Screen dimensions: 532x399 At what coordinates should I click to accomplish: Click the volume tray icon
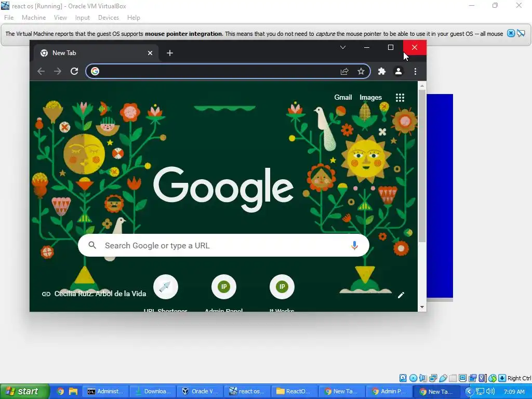click(x=490, y=392)
